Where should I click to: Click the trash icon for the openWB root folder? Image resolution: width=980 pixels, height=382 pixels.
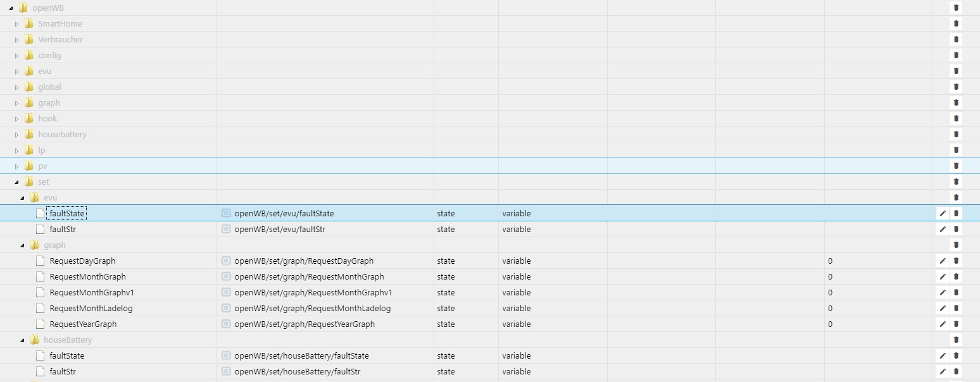[956, 8]
